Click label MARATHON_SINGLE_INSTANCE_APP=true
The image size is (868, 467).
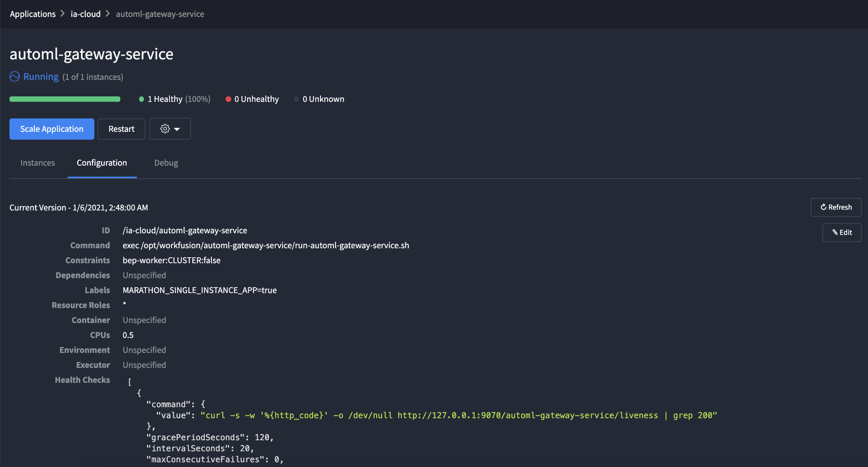(x=200, y=290)
